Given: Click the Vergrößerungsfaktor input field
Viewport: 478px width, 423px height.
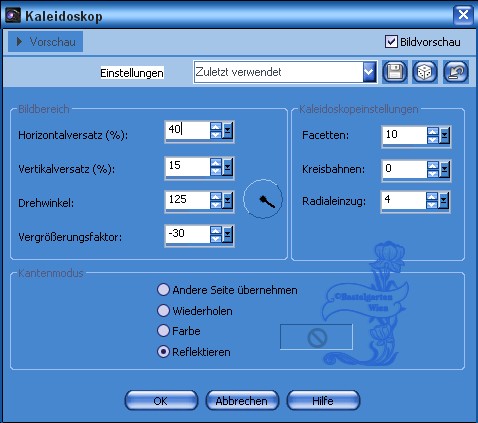Looking at the screenshot, I should pyautogui.click(x=188, y=233).
